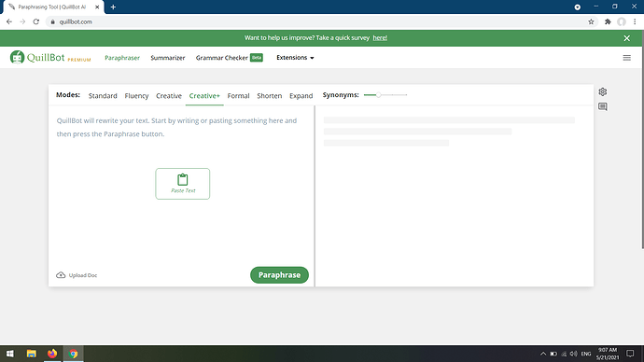Open the Chrome three-dot menu
Image resolution: width=644 pixels, height=362 pixels.
(x=635, y=21)
